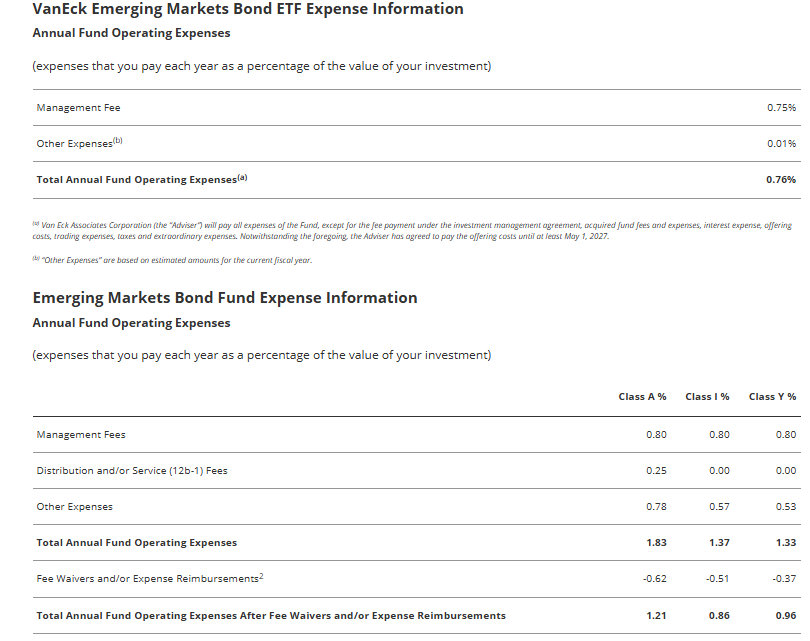The image size is (810, 641).
Task: Click the -0.37 Class Y fee waiver
Action: tap(784, 579)
